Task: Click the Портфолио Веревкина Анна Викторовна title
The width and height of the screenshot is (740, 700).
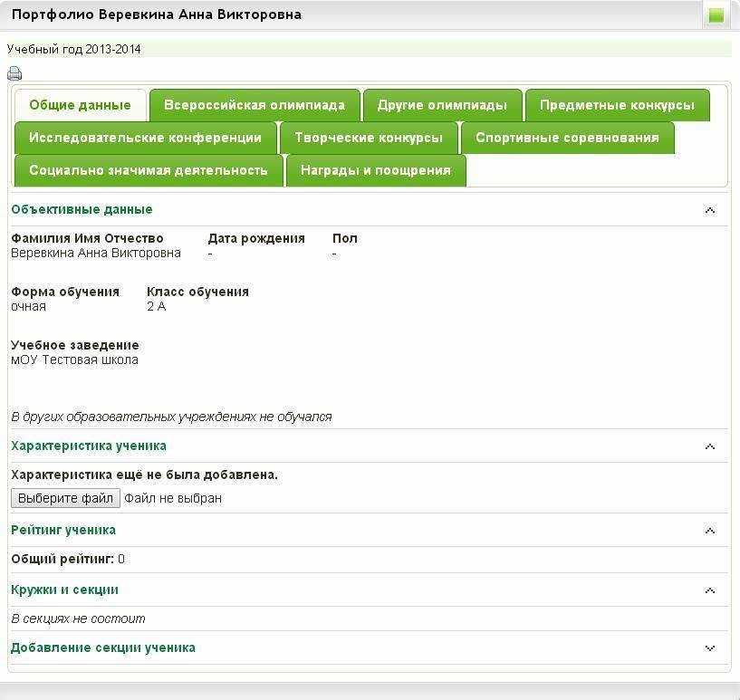Action: point(157,14)
